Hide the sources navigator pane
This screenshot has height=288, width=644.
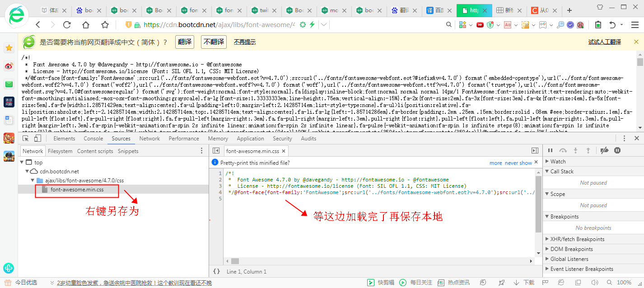[x=216, y=151]
